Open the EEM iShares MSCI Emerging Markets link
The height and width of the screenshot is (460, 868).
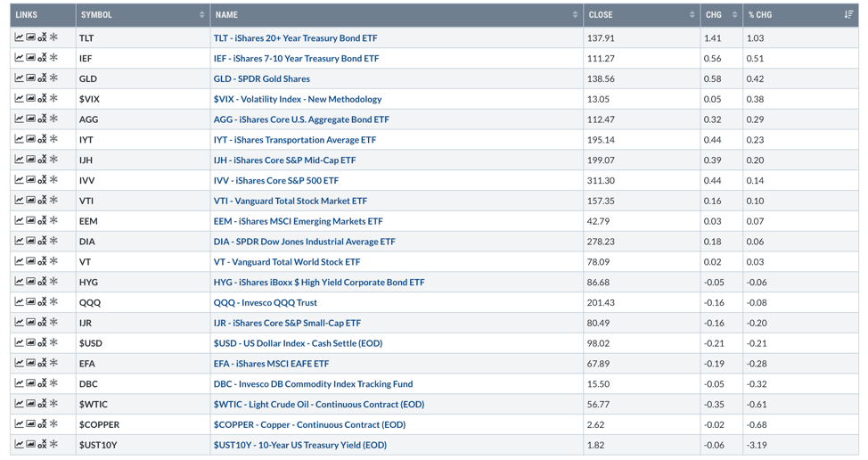[299, 221]
